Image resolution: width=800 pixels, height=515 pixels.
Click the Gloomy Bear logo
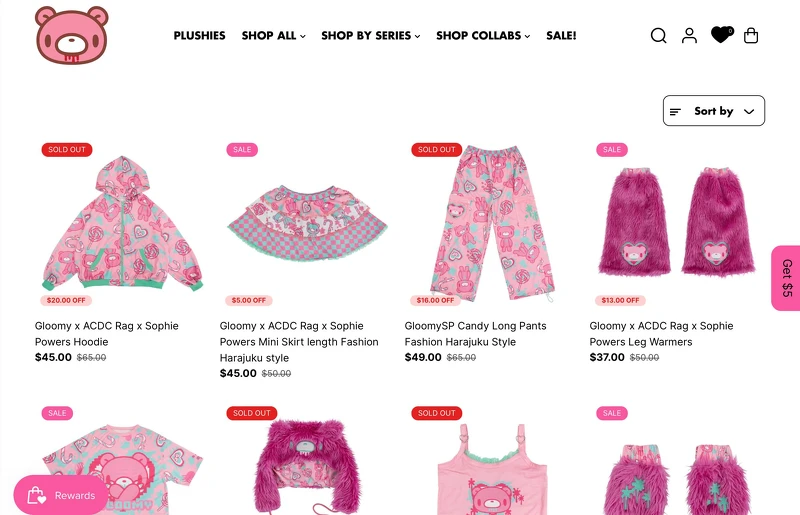(71, 35)
